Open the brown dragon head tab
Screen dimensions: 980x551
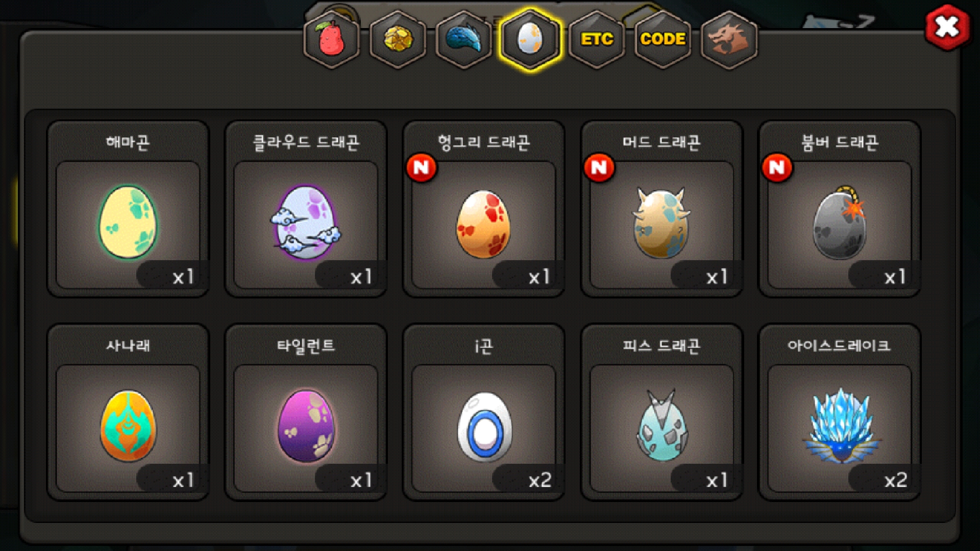pyautogui.click(x=729, y=39)
